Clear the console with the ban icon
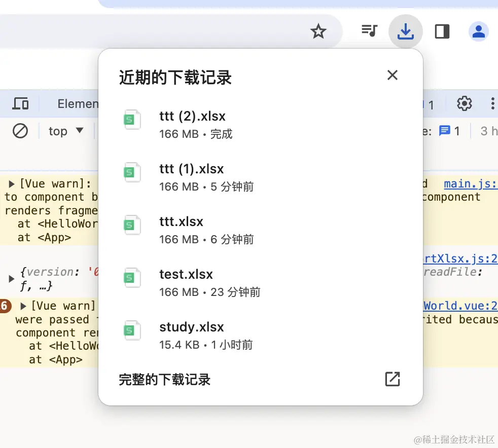Image resolution: width=498 pixels, height=448 pixels. (20, 131)
